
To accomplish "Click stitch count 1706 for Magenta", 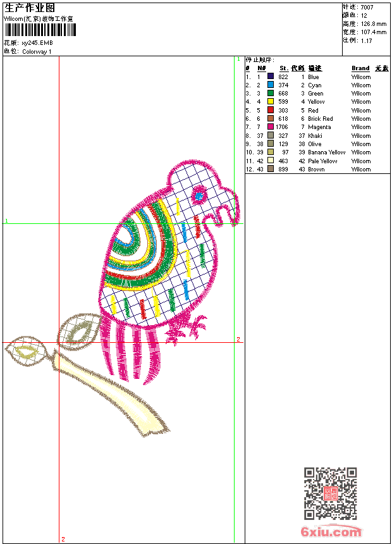I will (x=282, y=127).
